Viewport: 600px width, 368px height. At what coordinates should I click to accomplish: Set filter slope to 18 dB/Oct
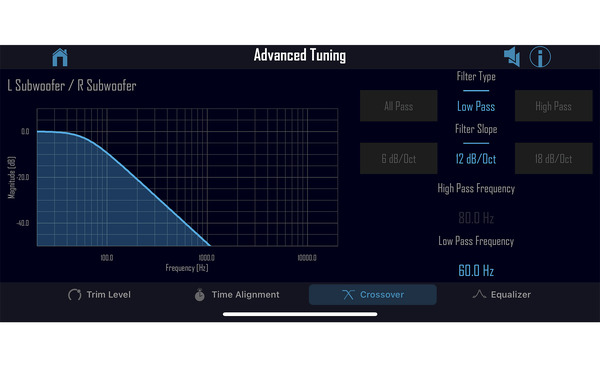(x=553, y=158)
